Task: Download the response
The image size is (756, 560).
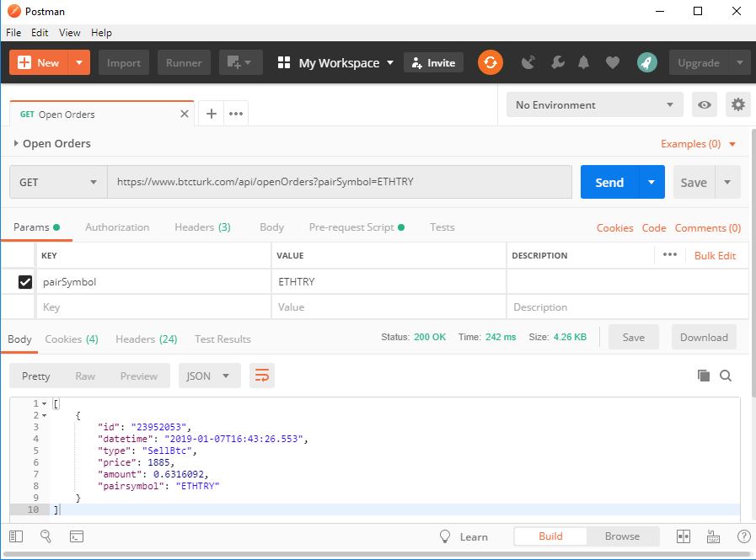Action: pos(704,338)
